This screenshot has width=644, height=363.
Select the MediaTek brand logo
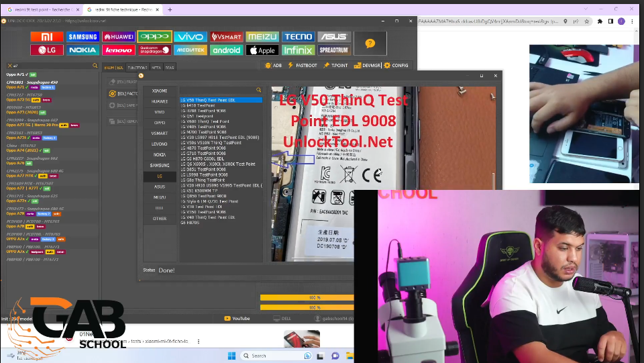(190, 50)
